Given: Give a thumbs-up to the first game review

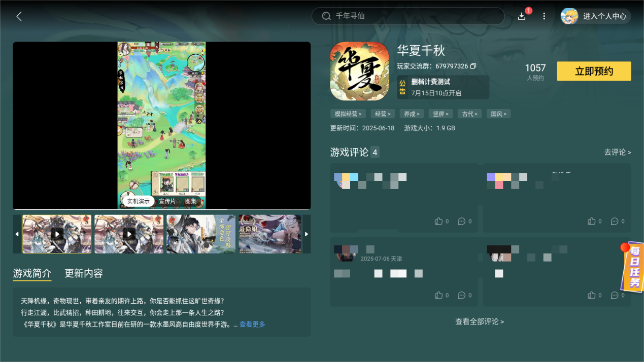Looking at the screenshot, I should point(439,221).
